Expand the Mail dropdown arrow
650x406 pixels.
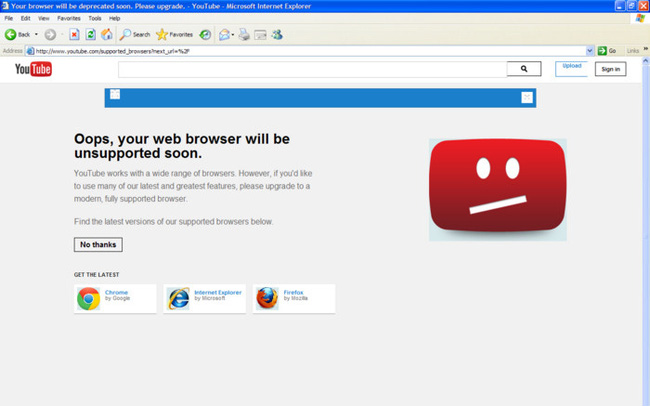[x=233, y=35]
